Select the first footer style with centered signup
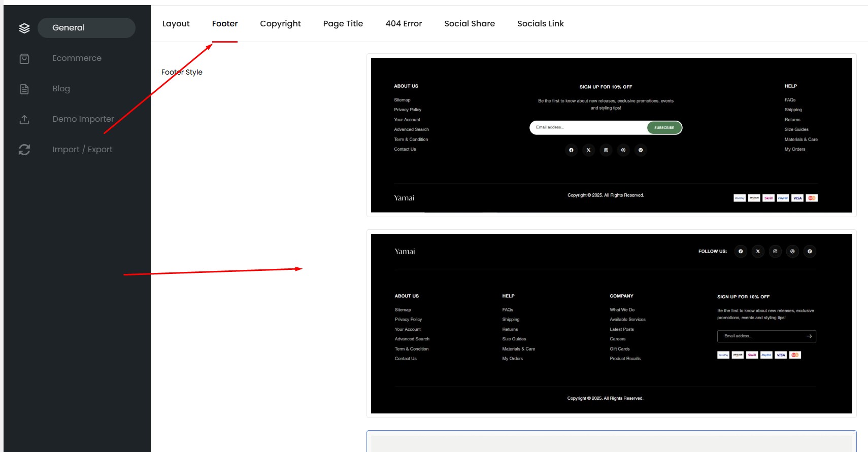Screen dimensions: 868x452 coord(611,135)
